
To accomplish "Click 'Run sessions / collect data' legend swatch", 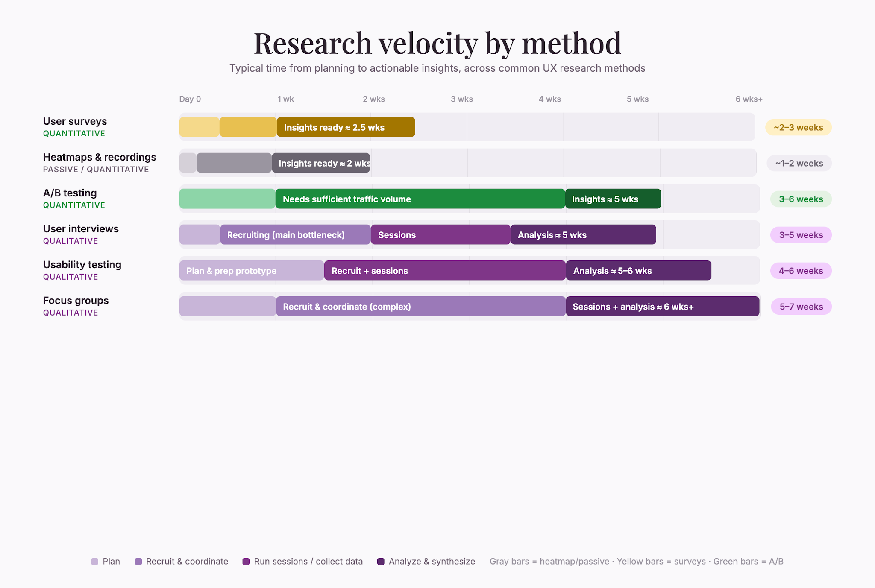I will [246, 562].
